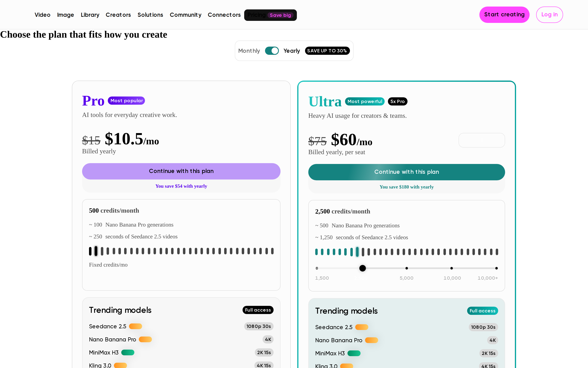Continue with the Pro plan

click(x=181, y=171)
